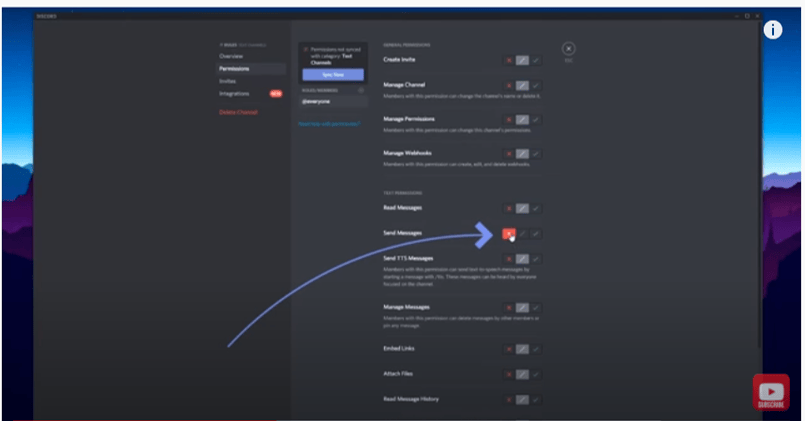Deny Read Message History with red X
The height and width of the screenshot is (421, 805).
(x=509, y=399)
